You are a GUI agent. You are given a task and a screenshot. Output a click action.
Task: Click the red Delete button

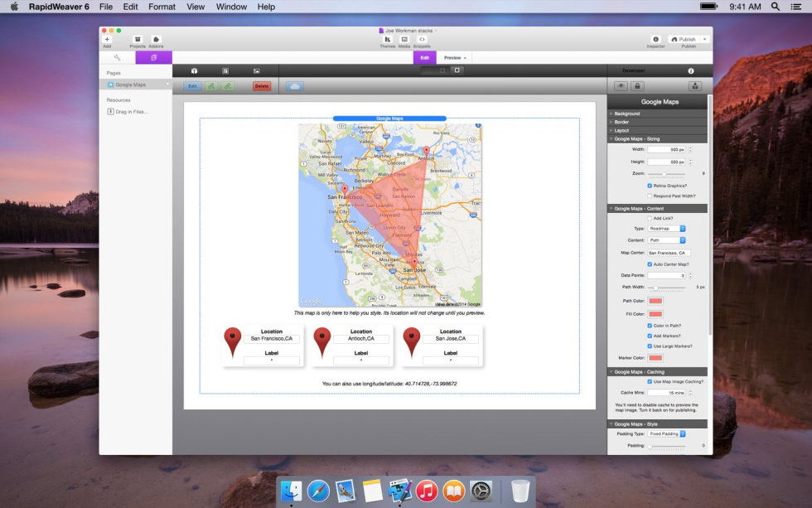[x=262, y=86]
